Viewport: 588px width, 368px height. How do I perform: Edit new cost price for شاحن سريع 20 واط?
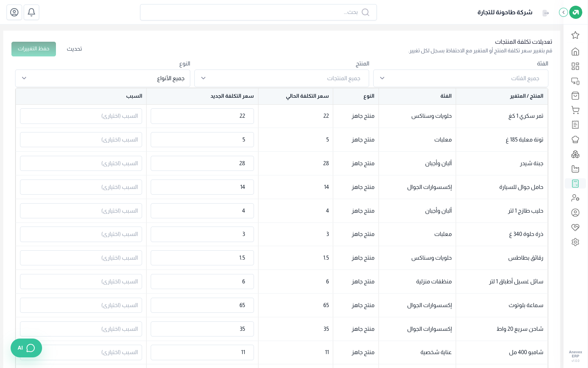pyautogui.click(x=202, y=329)
